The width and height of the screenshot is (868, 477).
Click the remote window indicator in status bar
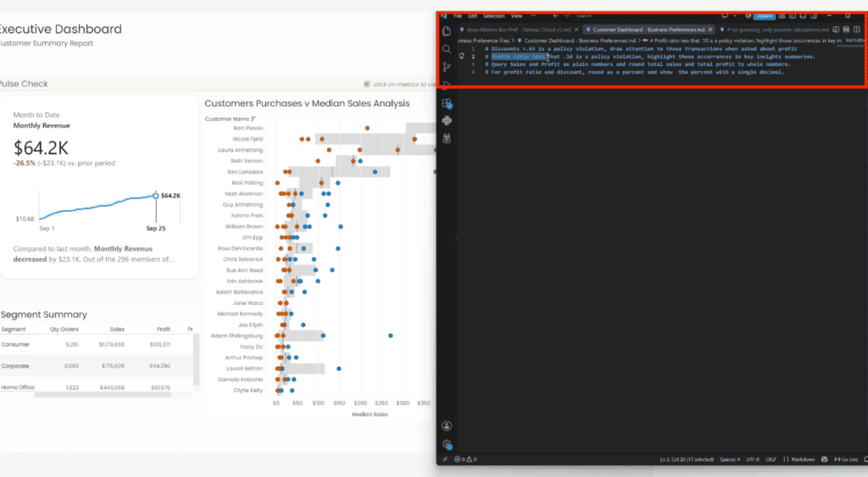(445, 458)
